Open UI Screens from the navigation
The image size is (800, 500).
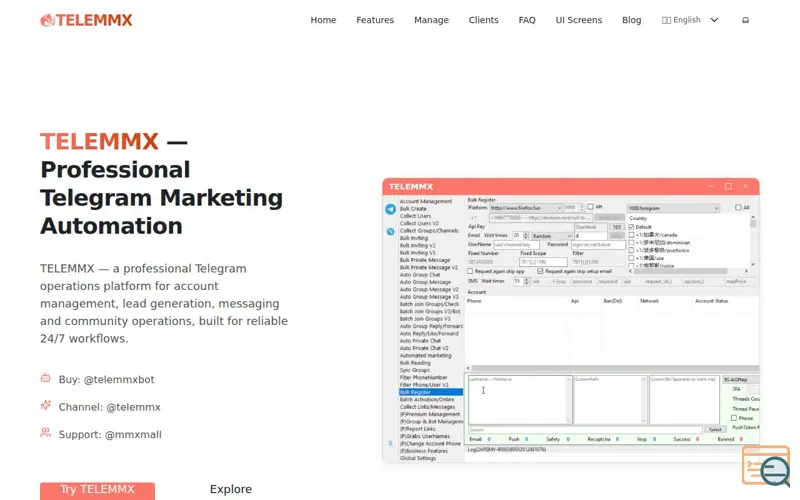[579, 20]
